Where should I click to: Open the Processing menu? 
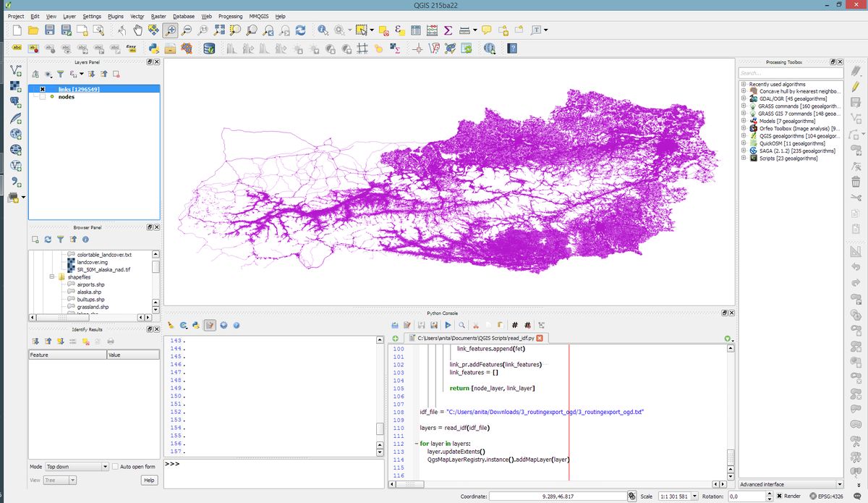230,16
